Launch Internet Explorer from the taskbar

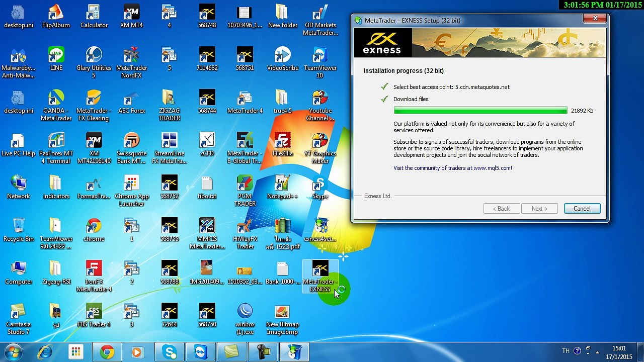[x=45, y=352]
